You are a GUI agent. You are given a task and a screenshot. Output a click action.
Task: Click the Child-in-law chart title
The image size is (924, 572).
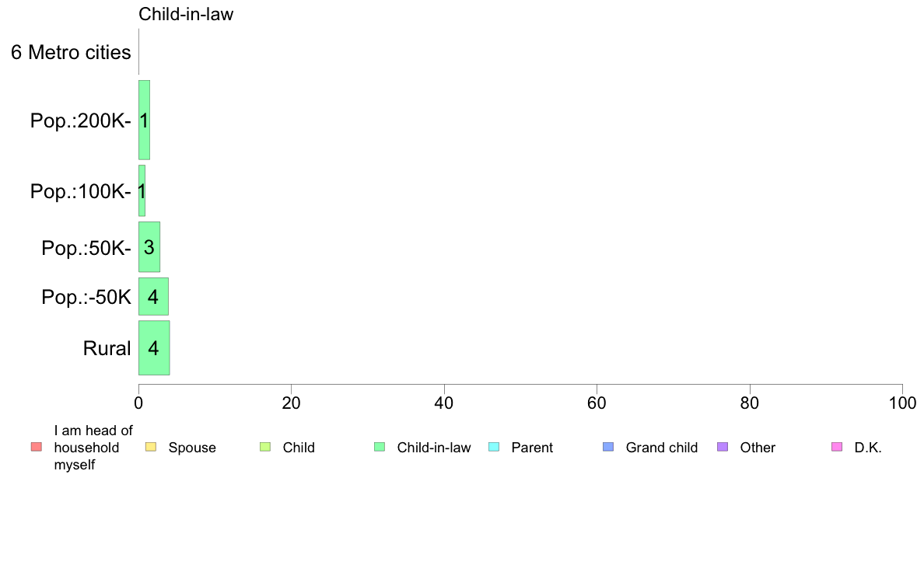[x=186, y=14]
